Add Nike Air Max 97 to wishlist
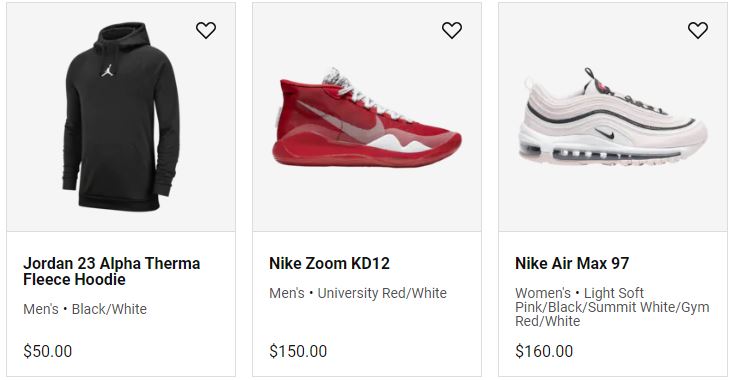Image resolution: width=735 pixels, height=380 pixels. point(698,30)
